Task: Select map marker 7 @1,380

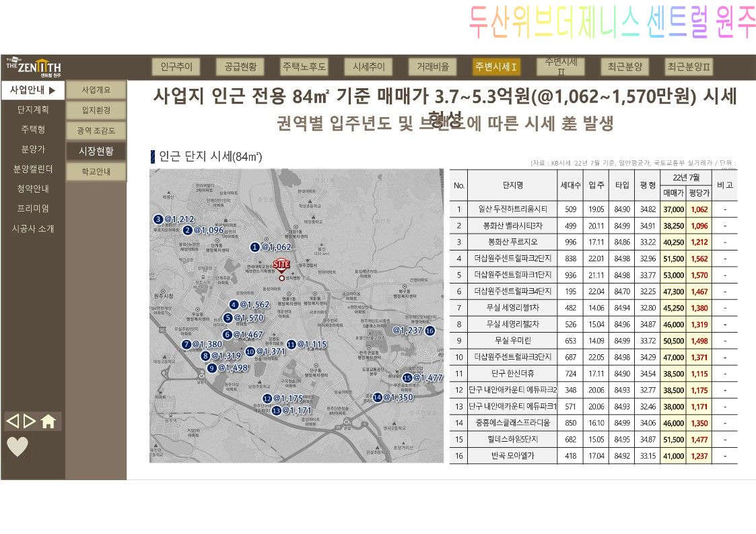Action: tap(202, 344)
